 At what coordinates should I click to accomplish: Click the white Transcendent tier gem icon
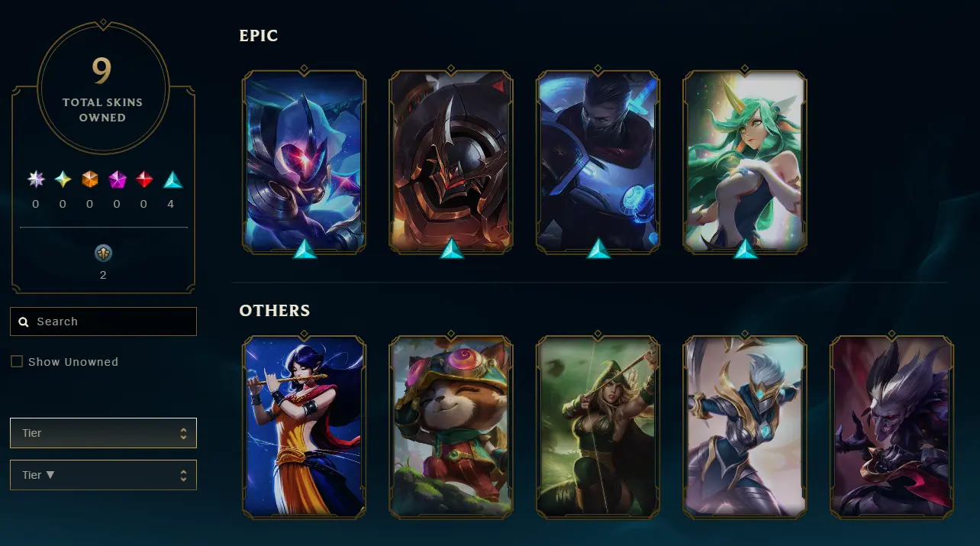tap(36, 179)
